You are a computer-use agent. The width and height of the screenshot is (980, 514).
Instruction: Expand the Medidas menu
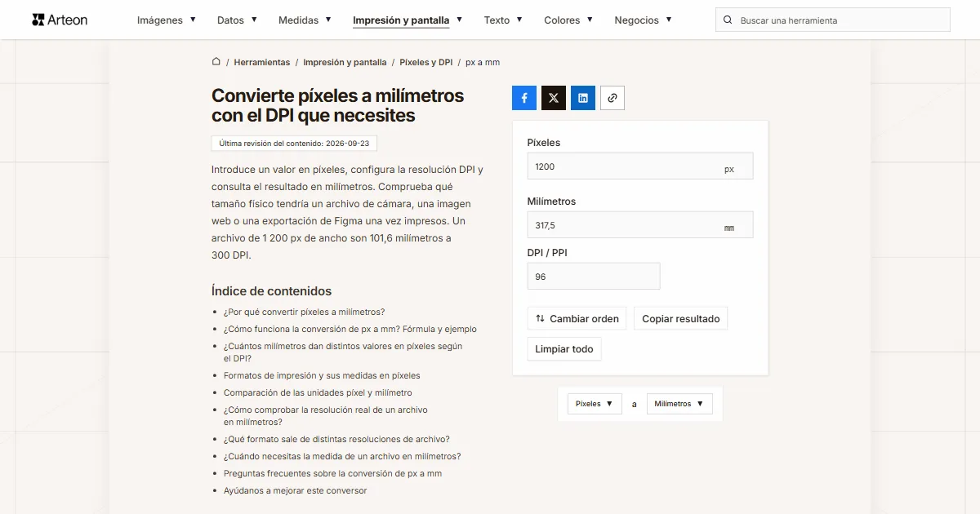305,20
